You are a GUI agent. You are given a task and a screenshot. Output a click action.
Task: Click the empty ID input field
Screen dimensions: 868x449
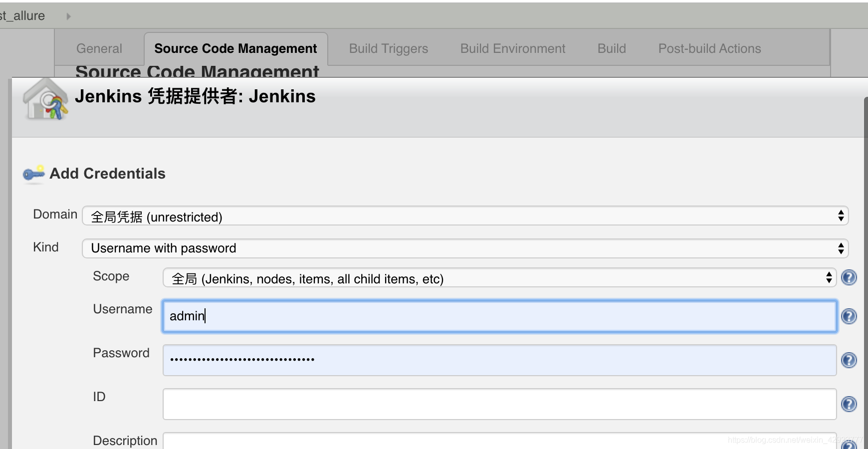tap(499, 404)
